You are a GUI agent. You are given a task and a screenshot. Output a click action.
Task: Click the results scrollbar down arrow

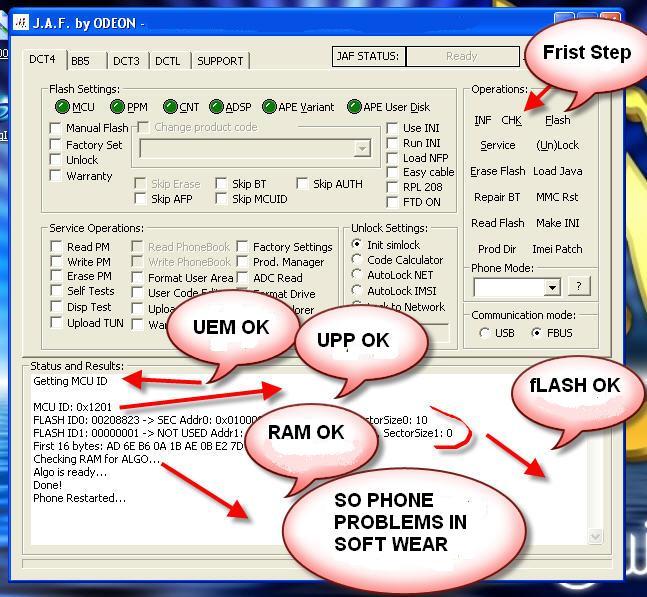click(x=595, y=537)
